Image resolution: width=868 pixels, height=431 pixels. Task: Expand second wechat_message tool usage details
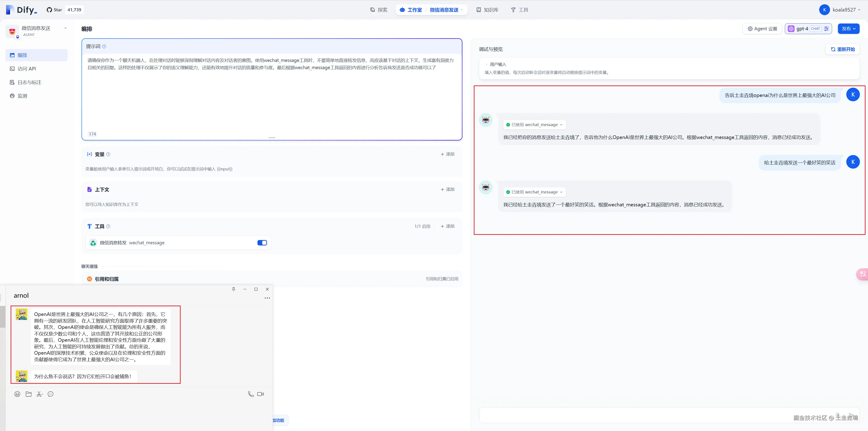[x=534, y=192]
